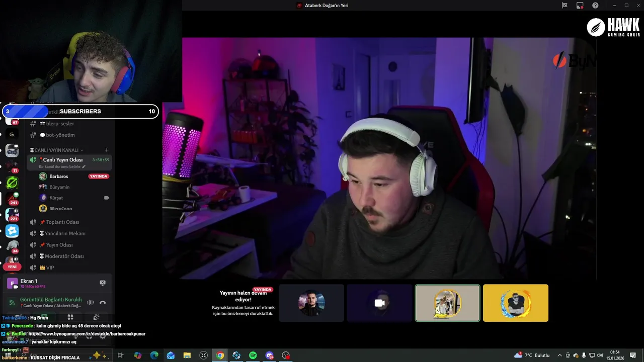This screenshot has height=362, width=644.
Task: Open server icon with 34 badge
Action: pos(12,247)
